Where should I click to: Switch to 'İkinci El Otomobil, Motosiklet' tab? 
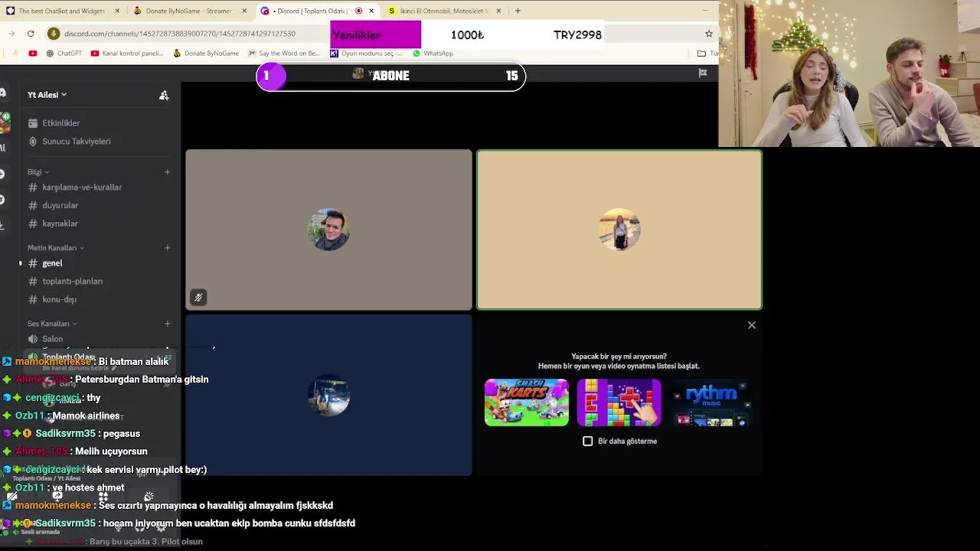[443, 11]
